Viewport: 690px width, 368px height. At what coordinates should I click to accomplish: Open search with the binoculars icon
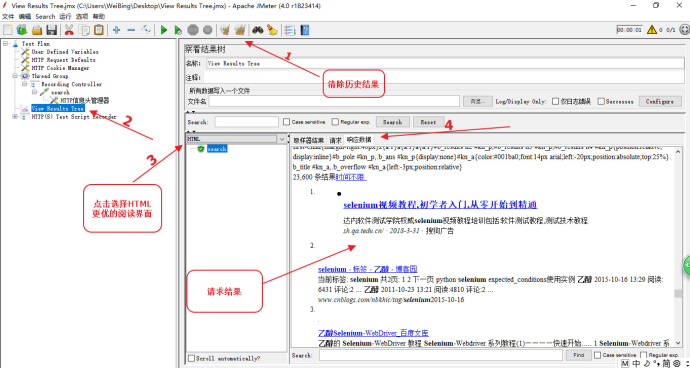tap(257, 30)
